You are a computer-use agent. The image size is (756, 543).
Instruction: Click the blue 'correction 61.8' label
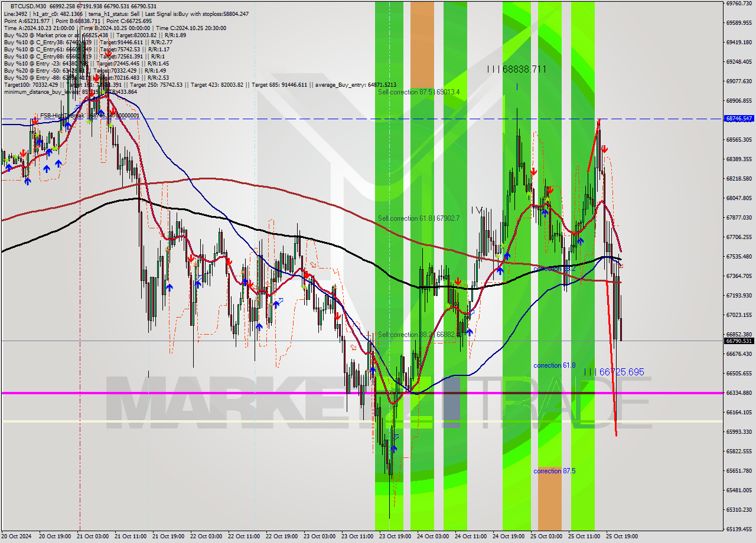(554, 365)
